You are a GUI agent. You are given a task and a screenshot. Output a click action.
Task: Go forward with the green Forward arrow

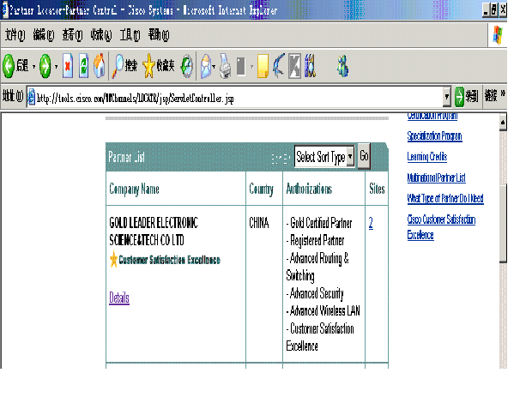[45, 66]
